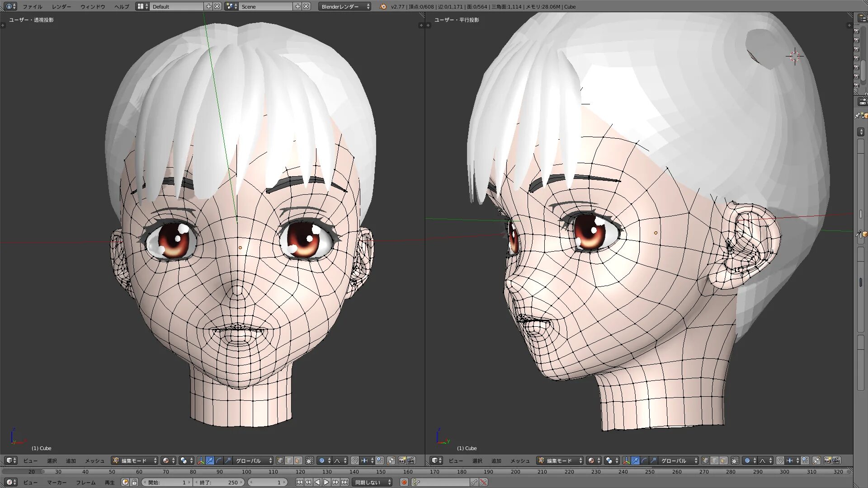Click the Blender logo icon in the header
The height and width of the screenshot is (488, 868).
383,6
